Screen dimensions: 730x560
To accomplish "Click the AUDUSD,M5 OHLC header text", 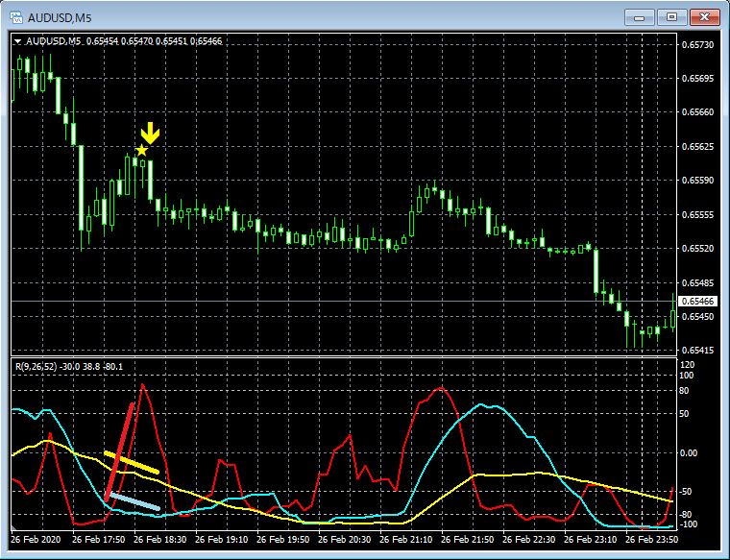I will point(124,41).
